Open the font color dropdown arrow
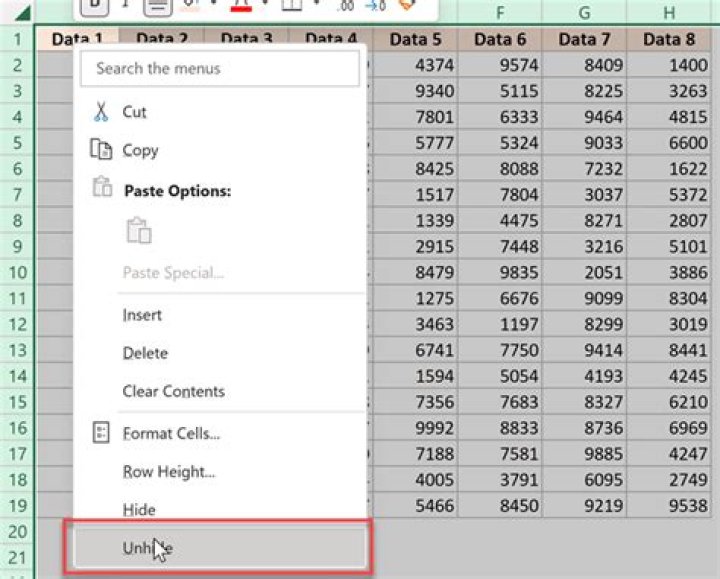 [x=264, y=4]
